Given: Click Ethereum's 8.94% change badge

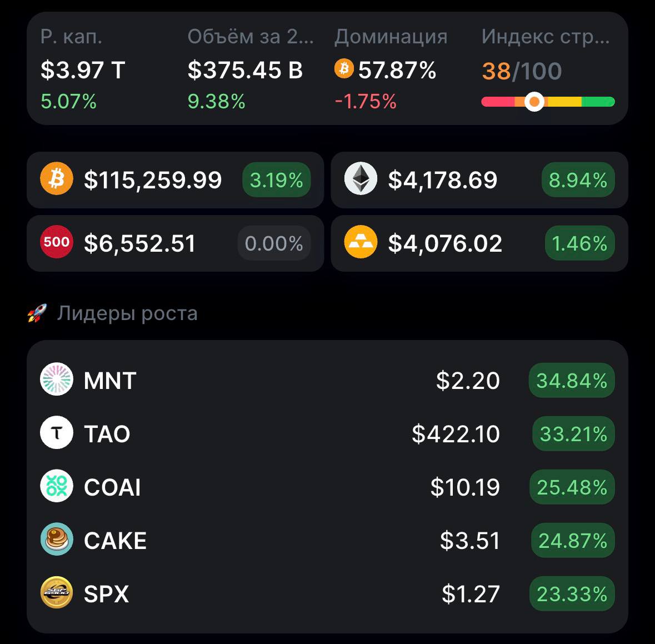Looking at the screenshot, I should 578,180.
